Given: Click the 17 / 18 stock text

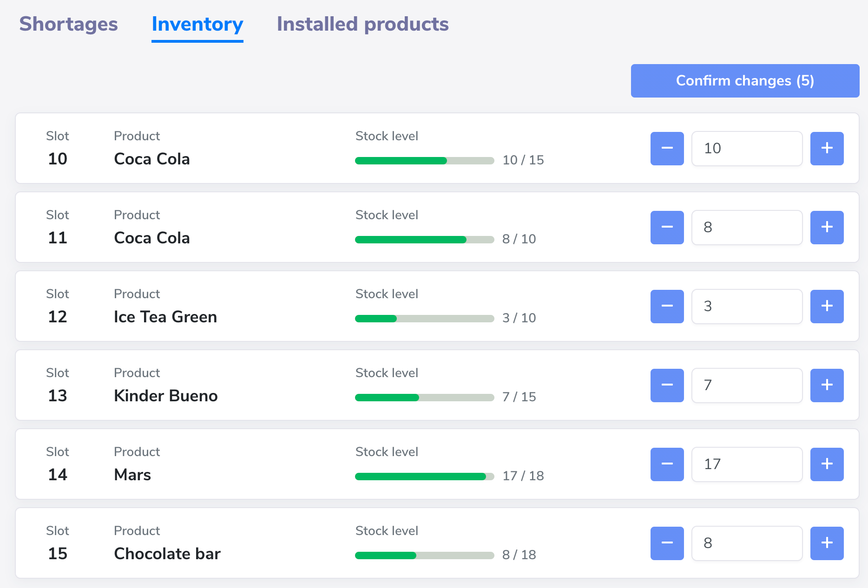Looking at the screenshot, I should point(523,476).
